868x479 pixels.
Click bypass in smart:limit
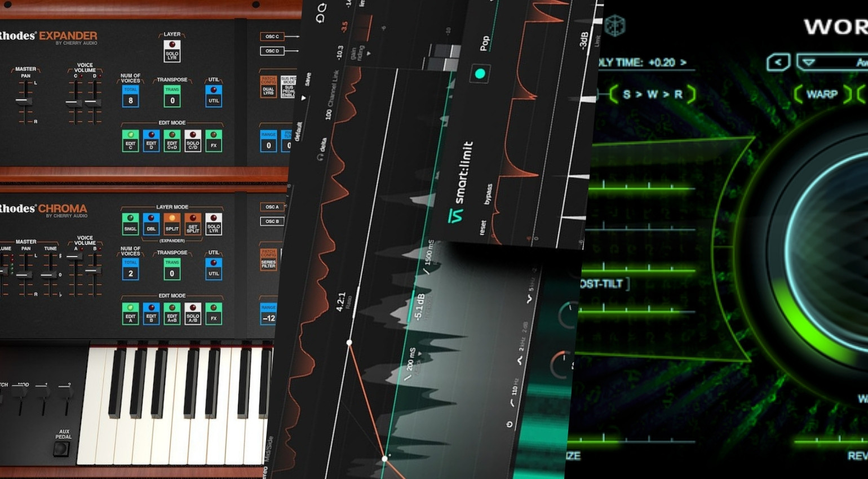(x=488, y=194)
